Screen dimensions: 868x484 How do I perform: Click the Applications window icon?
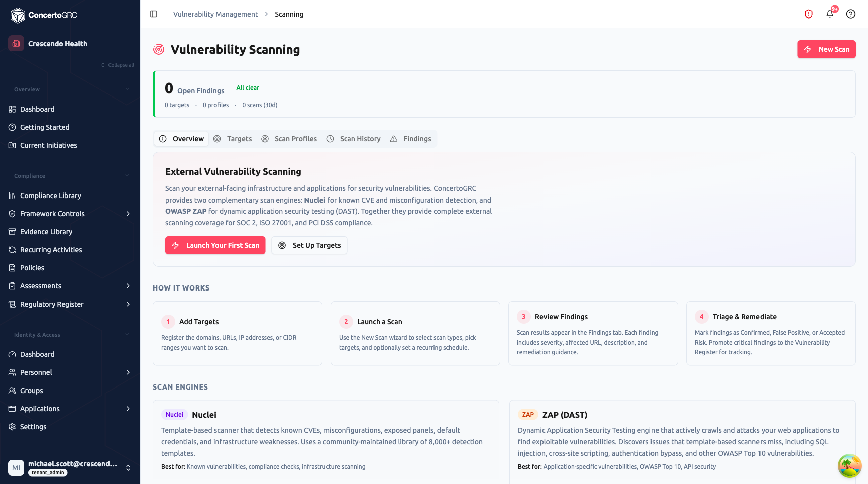pos(12,409)
